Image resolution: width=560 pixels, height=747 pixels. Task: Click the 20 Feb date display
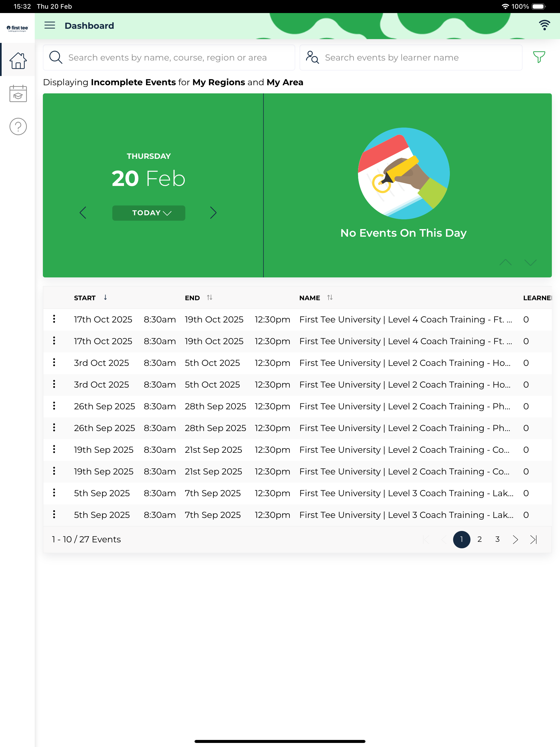point(148,178)
